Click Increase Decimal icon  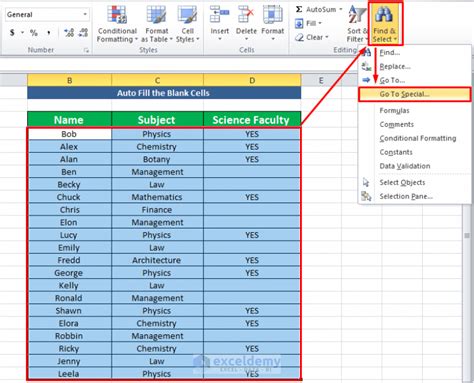click(x=69, y=33)
